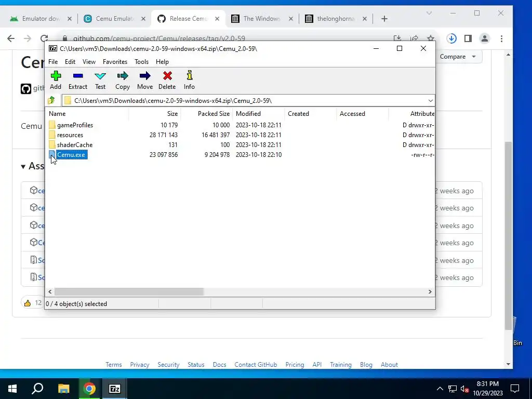Open the Tools menu
The height and width of the screenshot is (399, 532).
pos(141,62)
